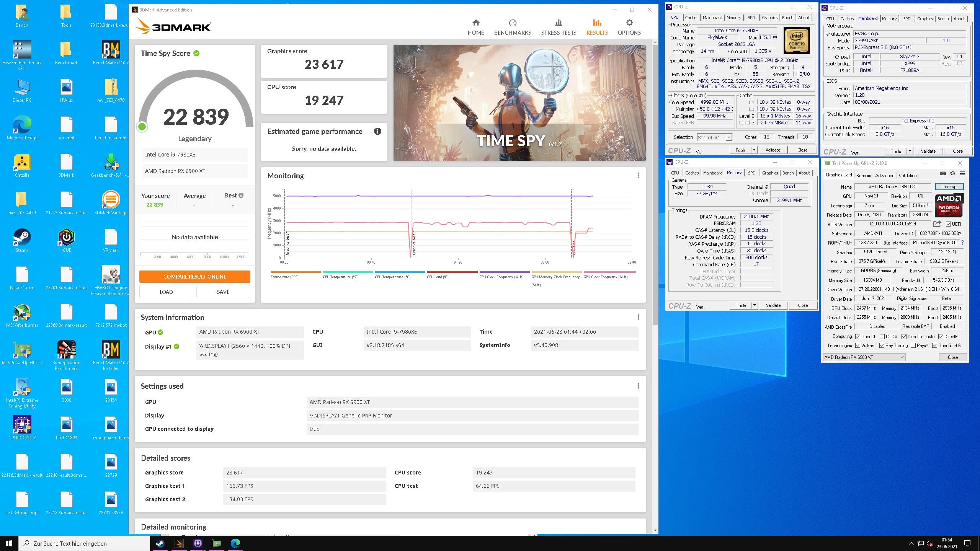This screenshot has height=551, width=980.
Task: Take GPU-Z screenshot with camera icon
Action: pyautogui.click(x=942, y=174)
